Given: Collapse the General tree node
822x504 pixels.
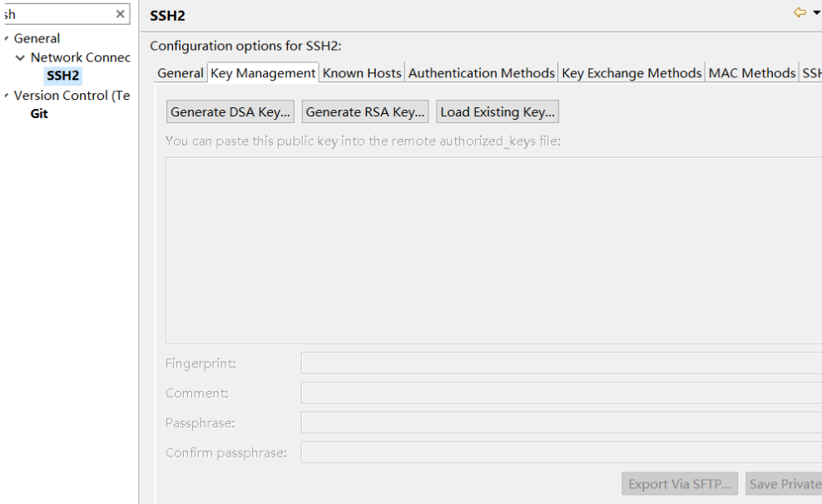Looking at the screenshot, I should coord(6,38).
